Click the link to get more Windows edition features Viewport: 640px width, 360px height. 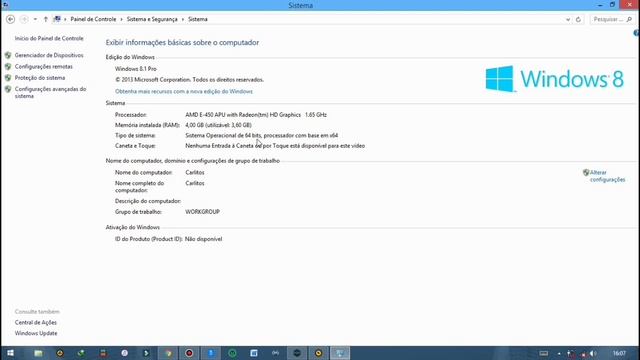point(184,91)
